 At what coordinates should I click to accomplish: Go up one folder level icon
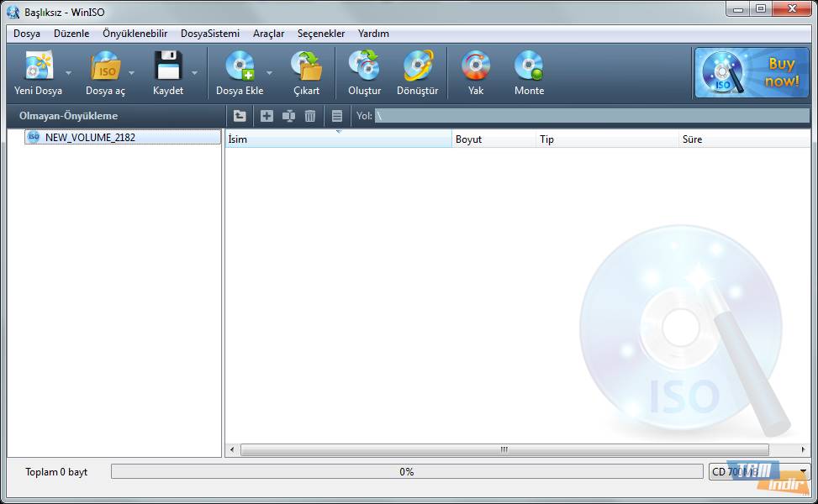[240, 116]
